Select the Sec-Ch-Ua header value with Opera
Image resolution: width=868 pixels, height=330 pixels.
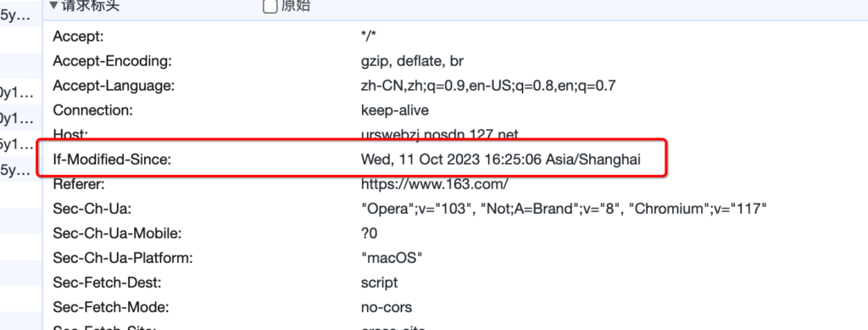click(x=564, y=209)
